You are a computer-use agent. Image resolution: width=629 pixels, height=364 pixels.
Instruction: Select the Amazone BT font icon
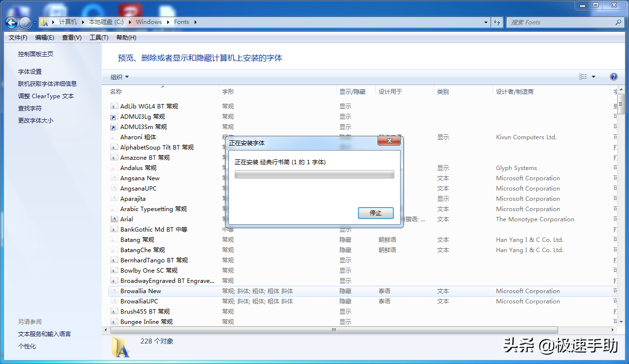[114, 157]
